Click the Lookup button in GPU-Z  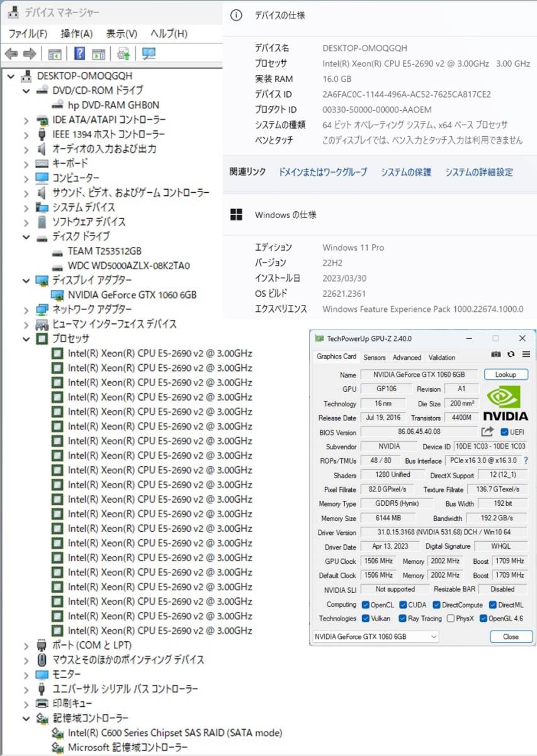click(x=506, y=374)
